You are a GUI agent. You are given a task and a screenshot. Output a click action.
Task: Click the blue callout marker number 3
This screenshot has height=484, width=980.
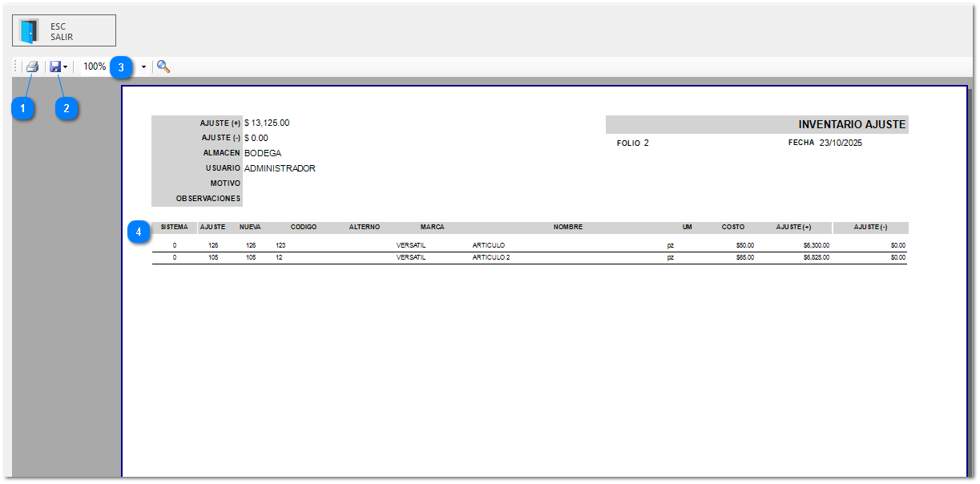click(x=121, y=67)
